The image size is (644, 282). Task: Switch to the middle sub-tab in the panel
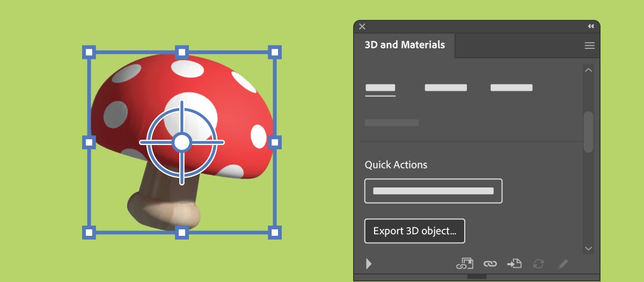pos(445,88)
